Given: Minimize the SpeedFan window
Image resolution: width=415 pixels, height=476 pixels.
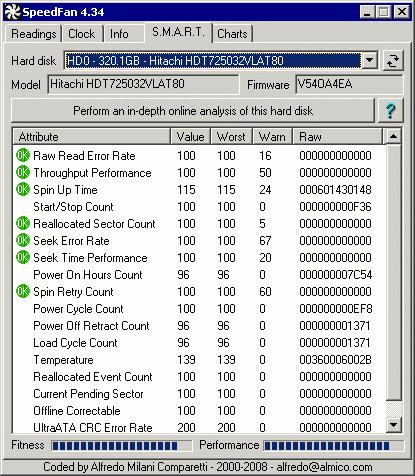Looking at the screenshot, I should click(x=367, y=12).
